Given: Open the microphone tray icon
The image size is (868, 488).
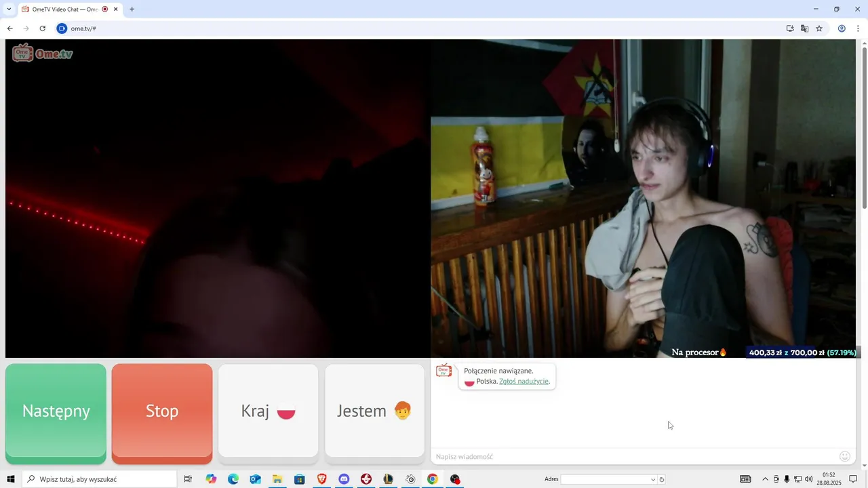Looking at the screenshot, I should coord(787,479).
